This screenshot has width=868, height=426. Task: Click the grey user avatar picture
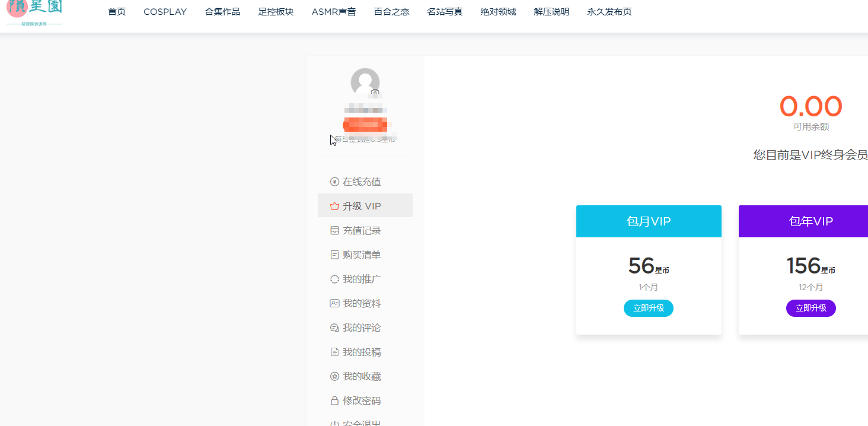(x=365, y=82)
